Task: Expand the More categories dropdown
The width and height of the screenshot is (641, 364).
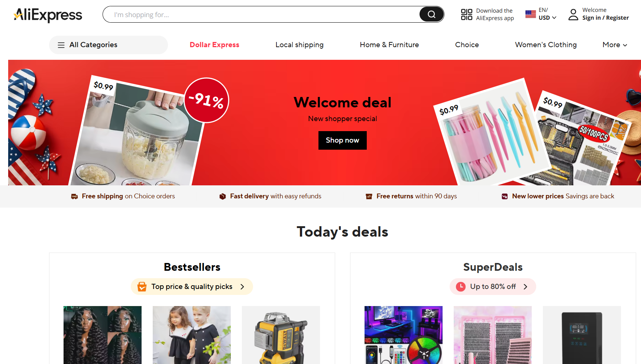Action: click(x=615, y=45)
